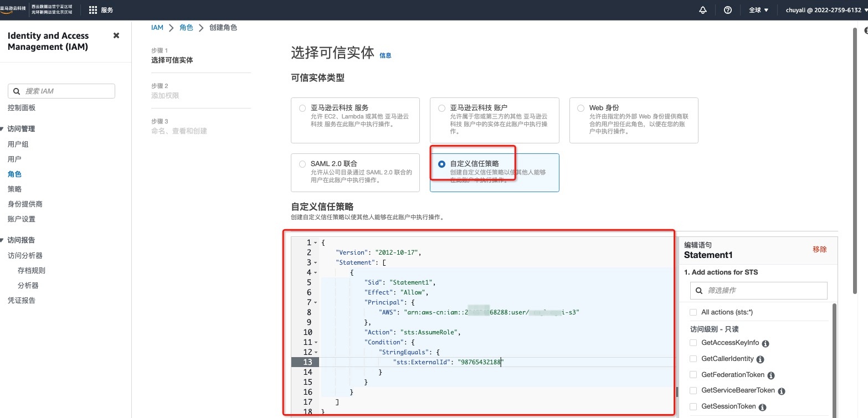This screenshot has width=868, height=418.
Task: Open 凭证报告 in the sidebar
Action: point(22,301)
